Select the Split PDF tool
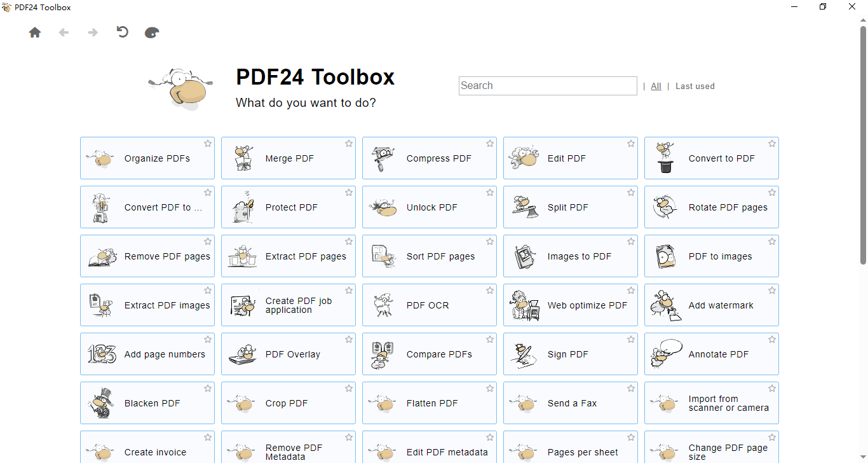The image size is (868, 463). 571,207
